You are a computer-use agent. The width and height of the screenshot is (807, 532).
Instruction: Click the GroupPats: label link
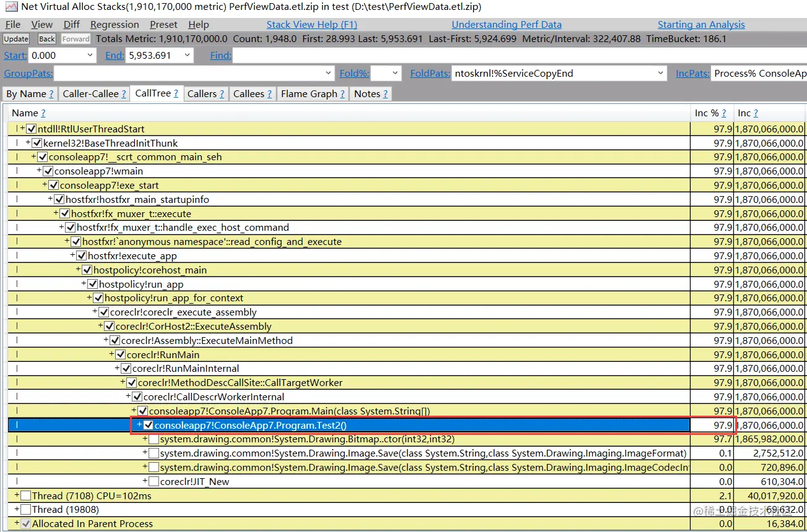28,74
